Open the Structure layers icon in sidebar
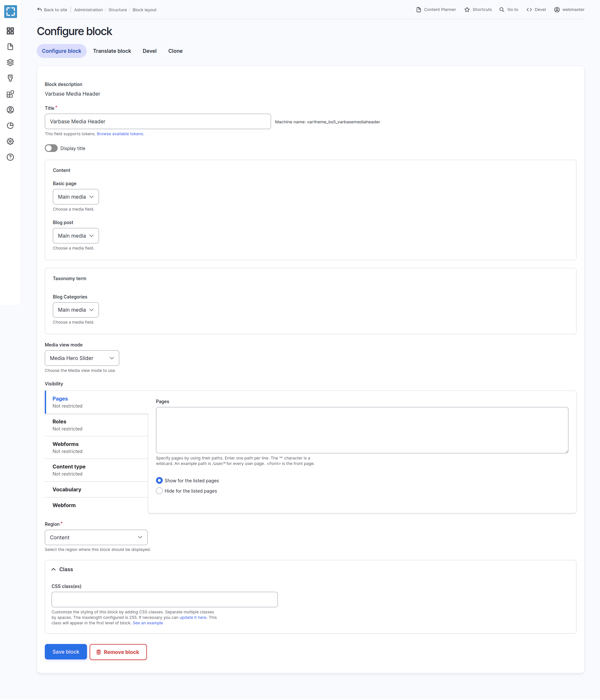Image resolution: width=600 pixels, height=700 pixels. [11, 62]
